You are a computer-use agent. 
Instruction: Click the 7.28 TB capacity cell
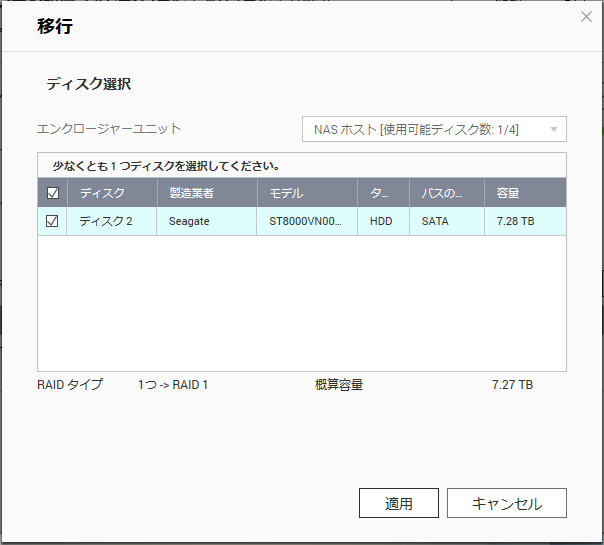(525, 221)
